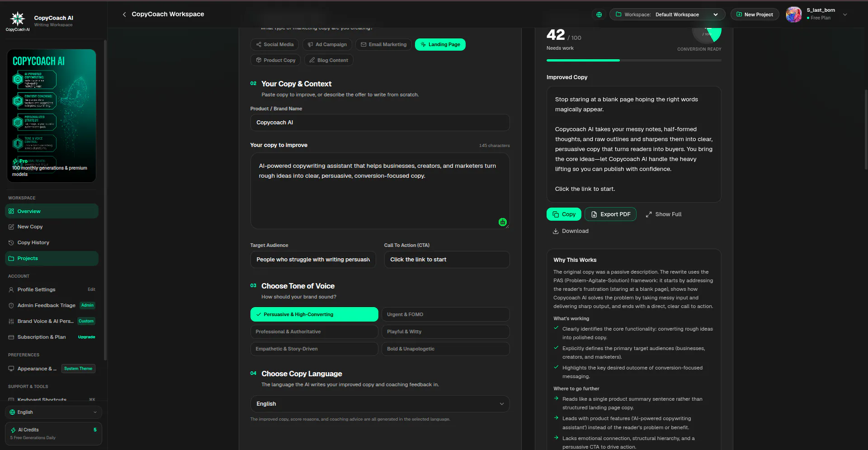Click the Call To Action input field
Screen dimensions: 868x450
click(447, 260)
